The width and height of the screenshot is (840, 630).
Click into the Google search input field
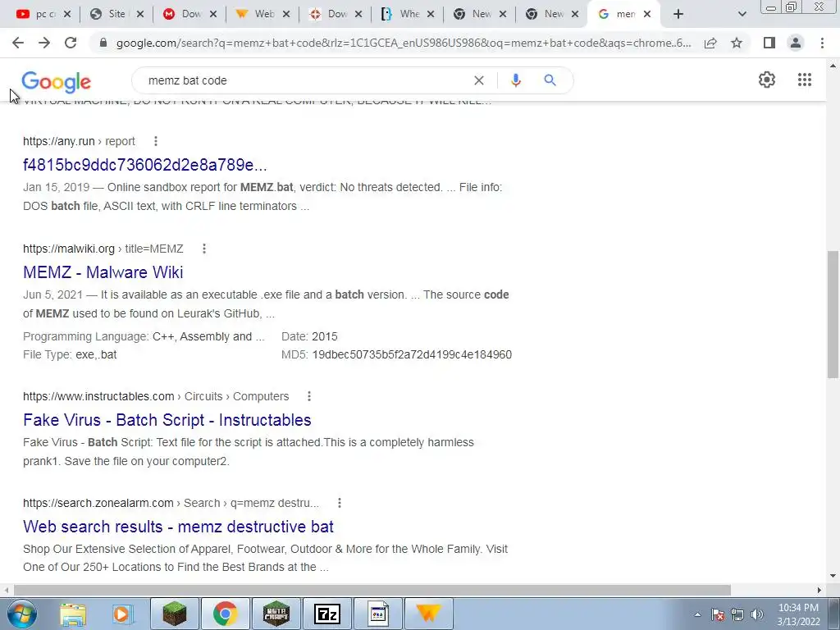click(305, 80)
